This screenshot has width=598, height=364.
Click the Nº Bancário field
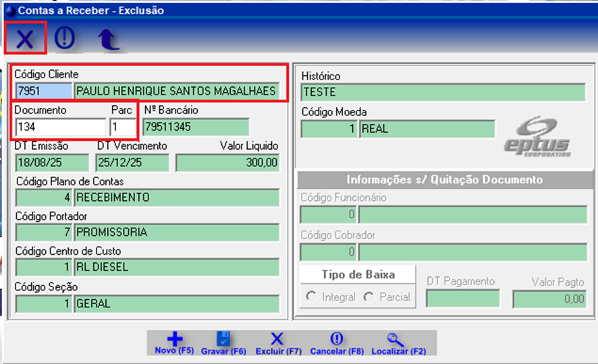[x=196, y=127]
